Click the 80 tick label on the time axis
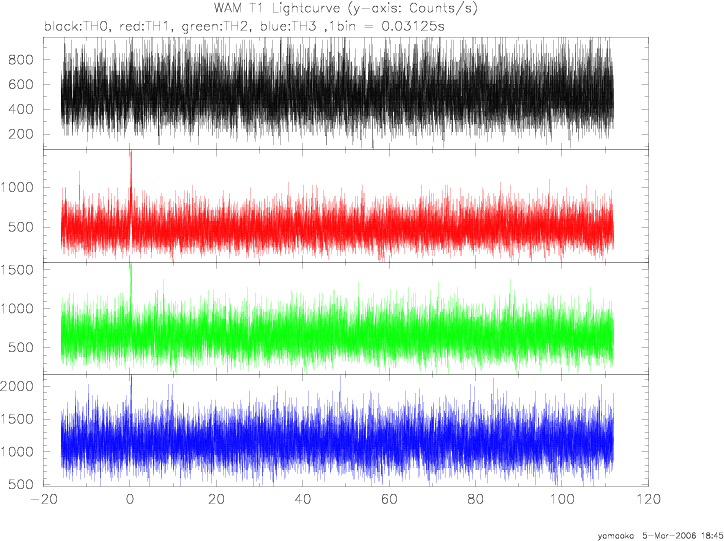724x541 pixels. (x=476, y=499)
